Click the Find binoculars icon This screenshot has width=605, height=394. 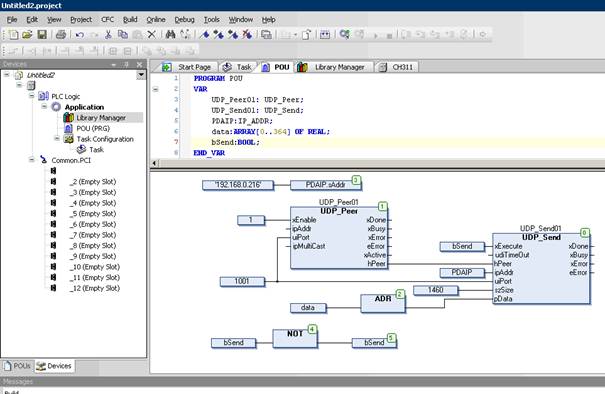point(170,35)
